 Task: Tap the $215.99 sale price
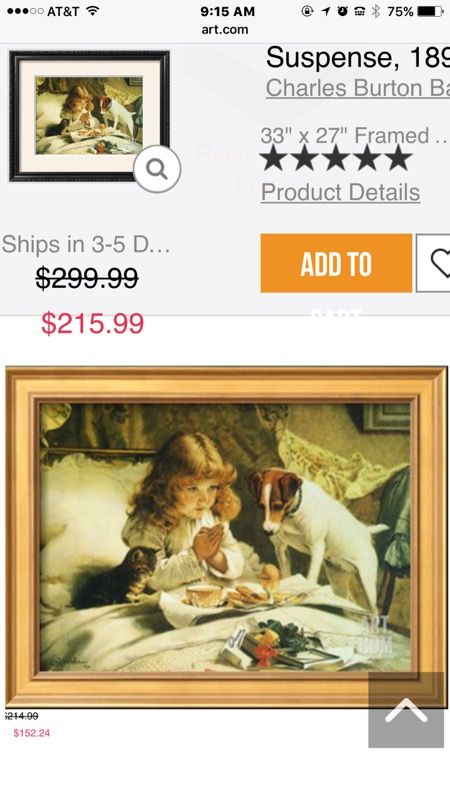(92, 323)
